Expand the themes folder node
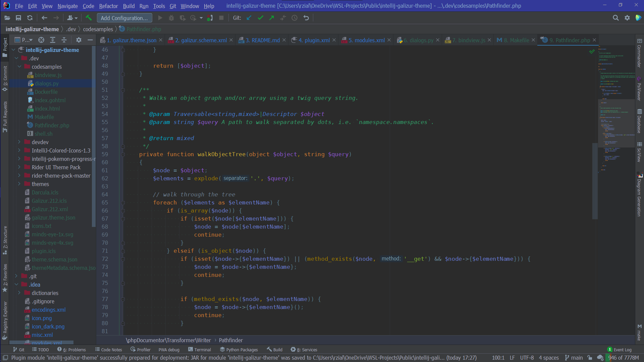 click(19, 184)
